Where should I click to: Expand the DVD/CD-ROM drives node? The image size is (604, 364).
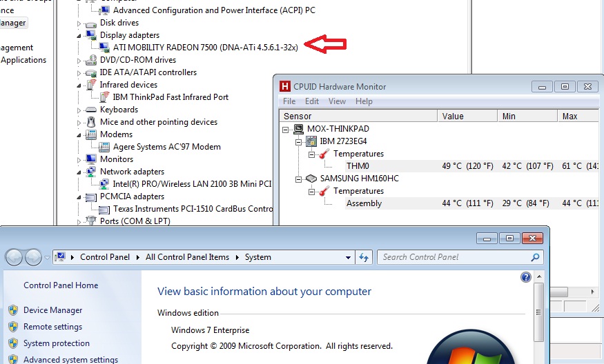[79, 61]
